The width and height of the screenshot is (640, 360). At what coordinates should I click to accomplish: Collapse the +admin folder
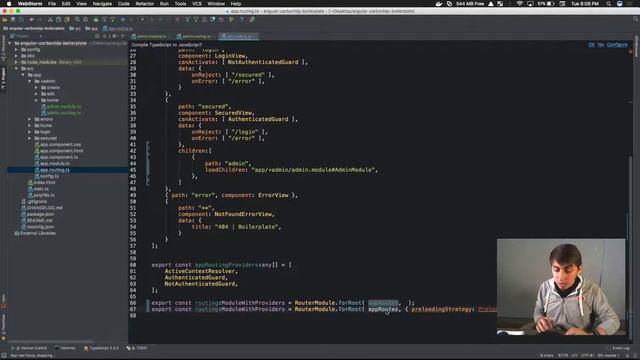point(29,81)
